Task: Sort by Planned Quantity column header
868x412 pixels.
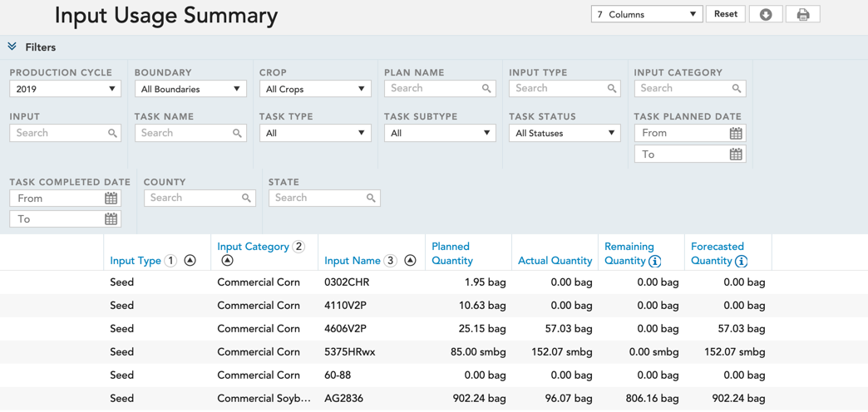Action: [452, 253]
